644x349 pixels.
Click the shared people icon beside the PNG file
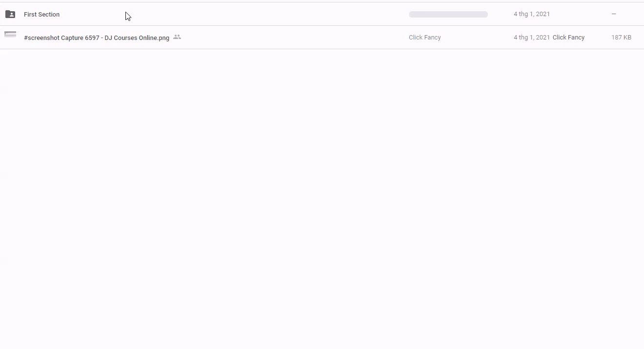[177, 37]
